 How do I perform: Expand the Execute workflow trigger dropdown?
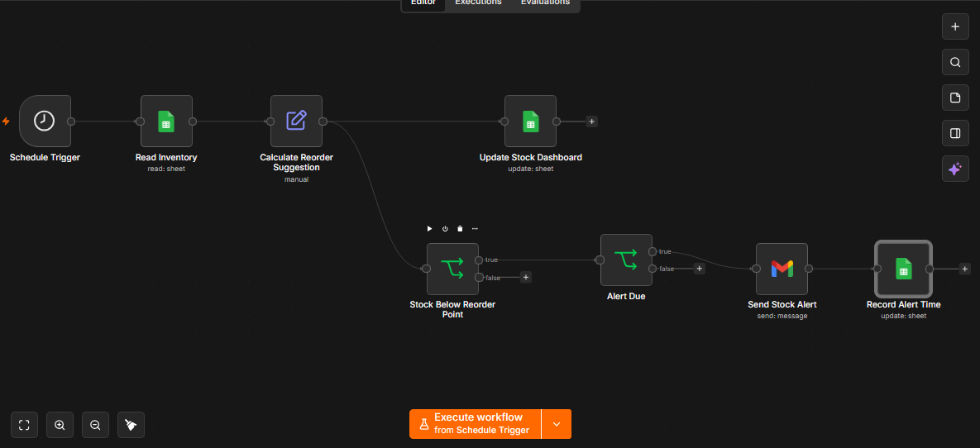click(x=557, y=424)
